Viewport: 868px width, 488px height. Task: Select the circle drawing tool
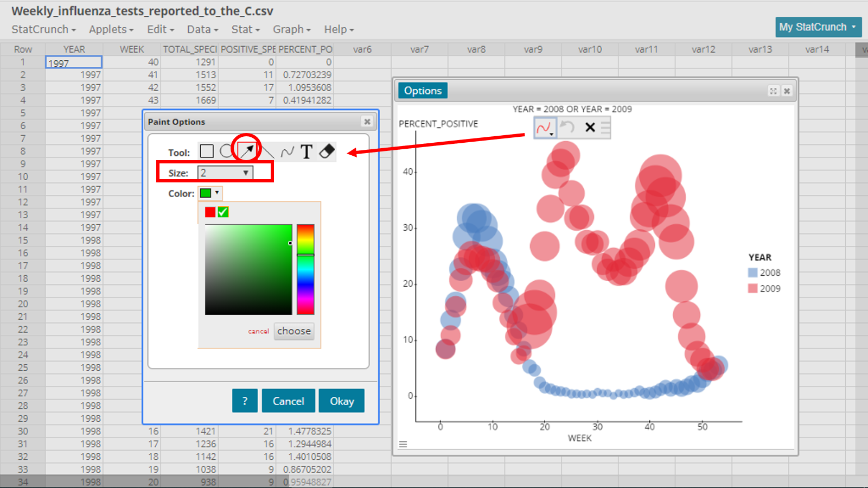pyautogui.click(x=226, y=151)
